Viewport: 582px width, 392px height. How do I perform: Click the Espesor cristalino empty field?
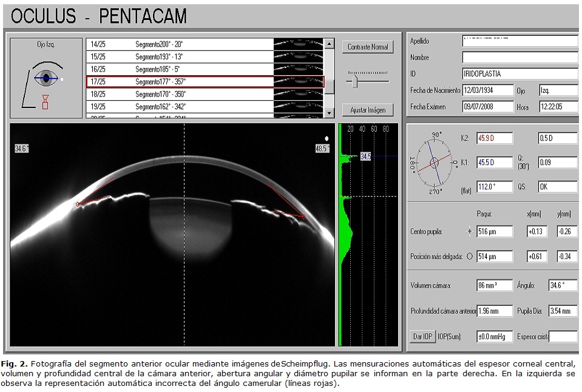click(563, 336)
